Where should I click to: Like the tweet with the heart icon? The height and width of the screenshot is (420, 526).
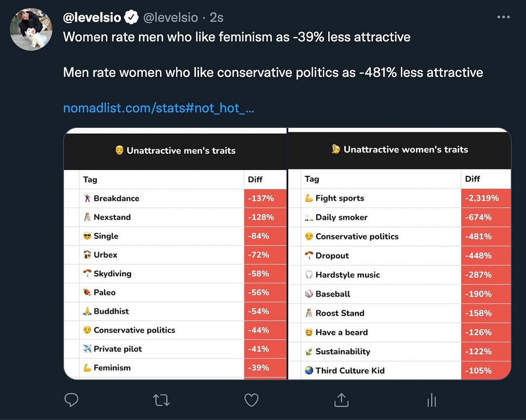point(251,401)
